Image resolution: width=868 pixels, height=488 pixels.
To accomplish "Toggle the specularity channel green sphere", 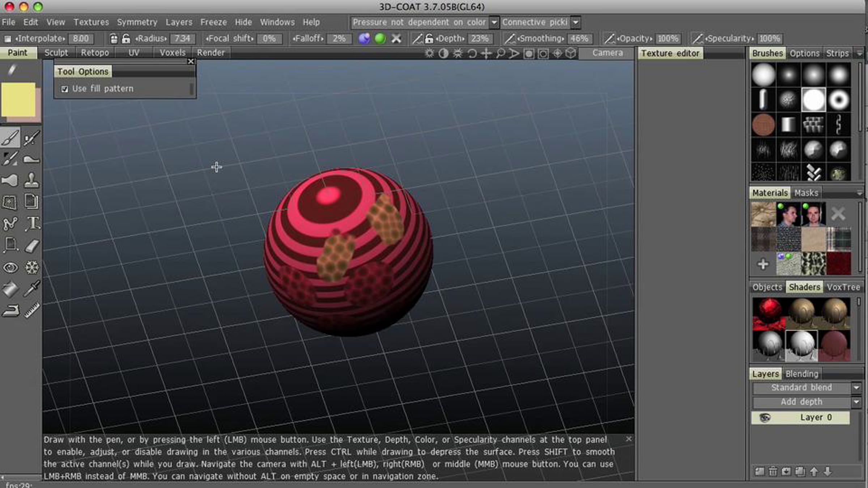I will tap(380, 39).
